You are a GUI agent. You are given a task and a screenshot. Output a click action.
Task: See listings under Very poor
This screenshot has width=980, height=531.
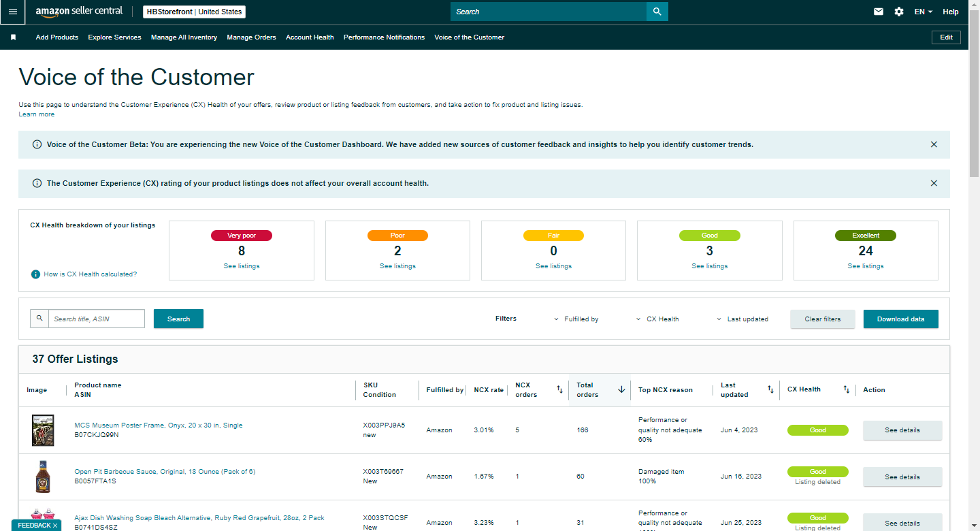(242, 266)
